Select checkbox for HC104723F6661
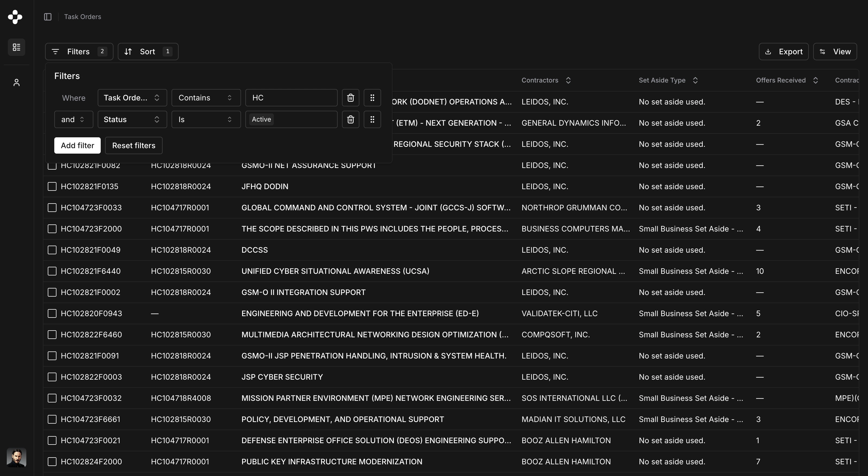The width and height of the screenshot is (868, 476). point(52,419)
